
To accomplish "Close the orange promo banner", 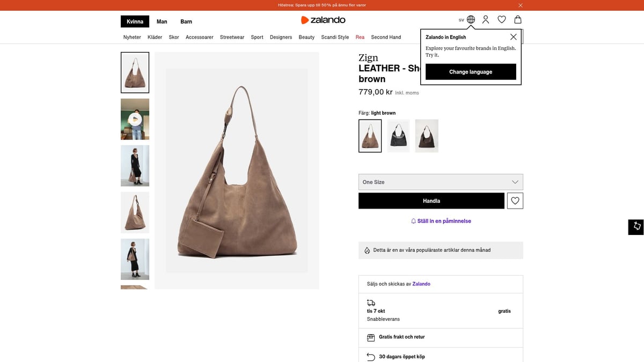I will pyautogui.click(x=521, y=5).
